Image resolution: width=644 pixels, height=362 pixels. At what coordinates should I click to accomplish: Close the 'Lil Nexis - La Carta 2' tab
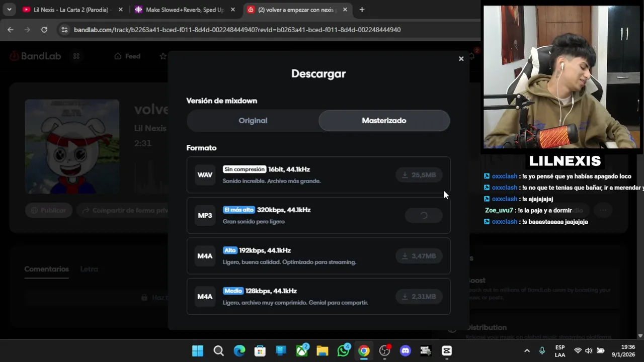pos(120,10)
